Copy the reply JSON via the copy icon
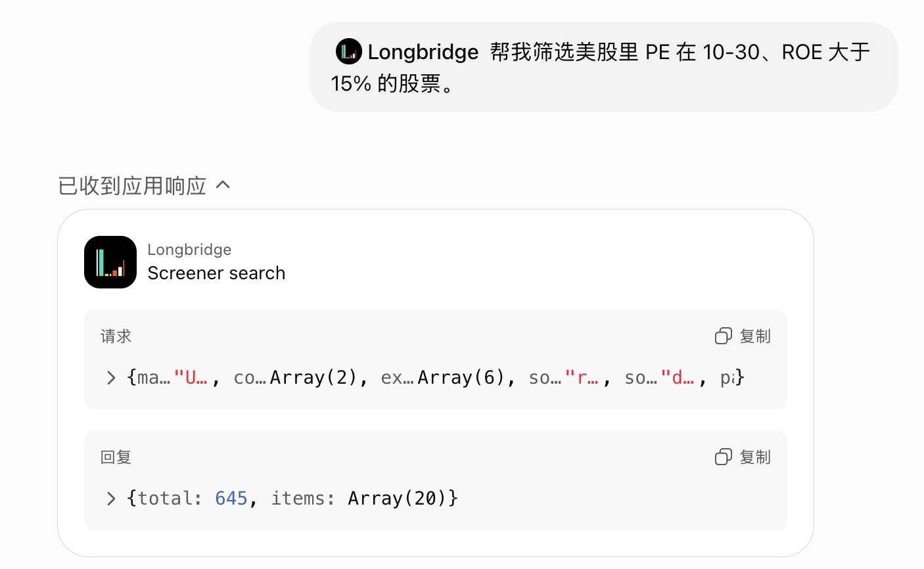 point(723,457)
